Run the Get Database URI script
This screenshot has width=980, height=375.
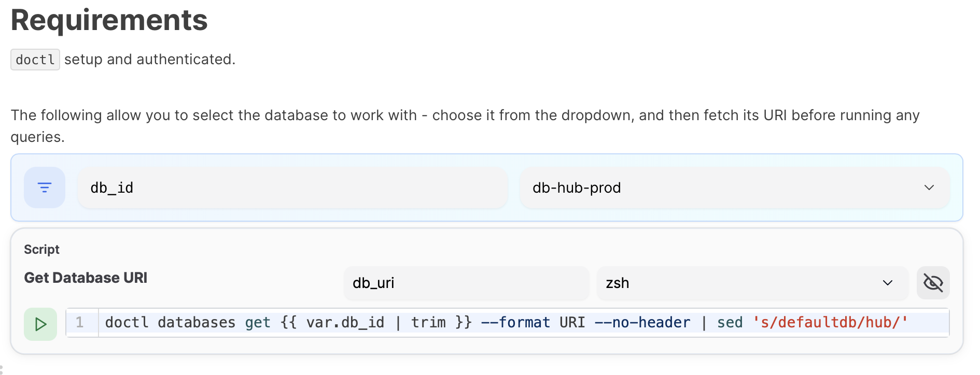pos(40,324)
